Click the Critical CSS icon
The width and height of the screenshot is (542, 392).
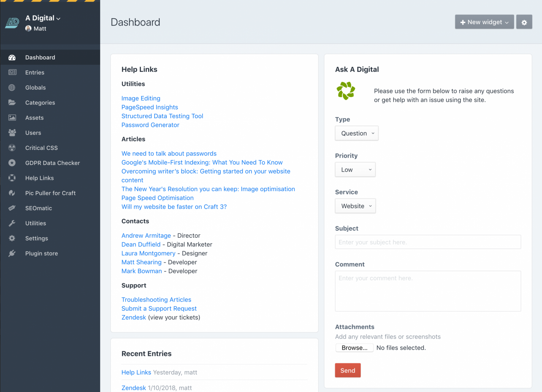coord(12,148)
